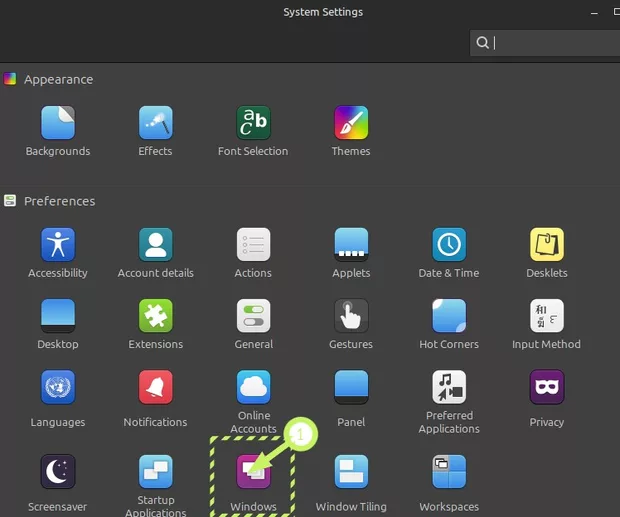This screenshot has height=517, width=620.
Task: Open the Effects settings icon
Action: (x=155, y=124)
